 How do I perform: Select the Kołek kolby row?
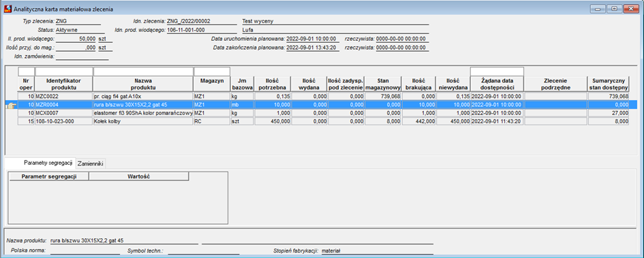point(323,121)
